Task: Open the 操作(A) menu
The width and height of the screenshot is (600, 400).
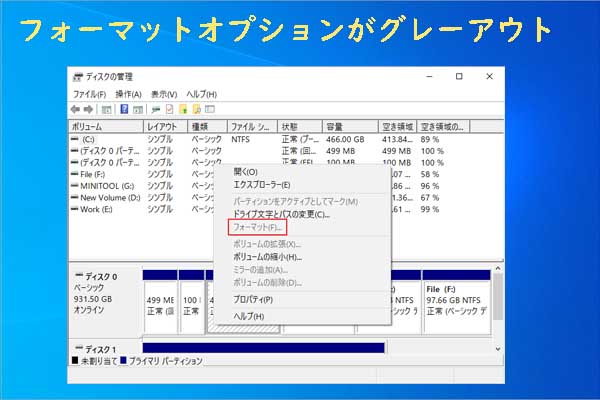Action: [129, 94]
